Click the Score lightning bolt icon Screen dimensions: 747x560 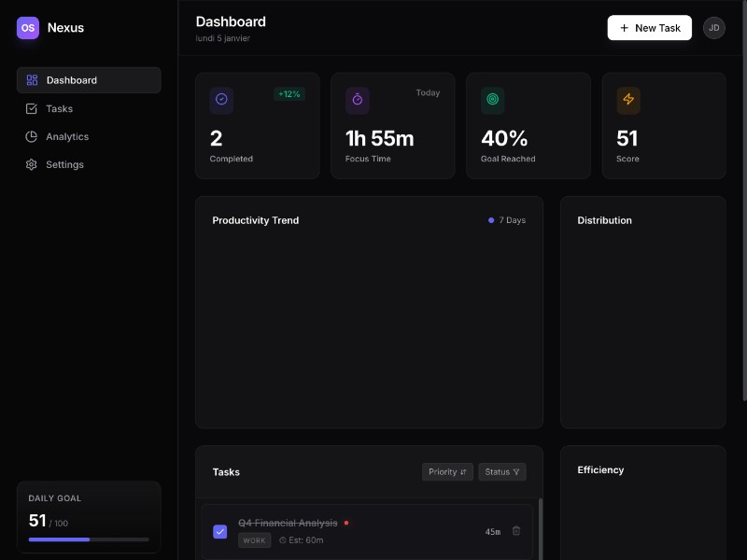(x=627, y=100)
